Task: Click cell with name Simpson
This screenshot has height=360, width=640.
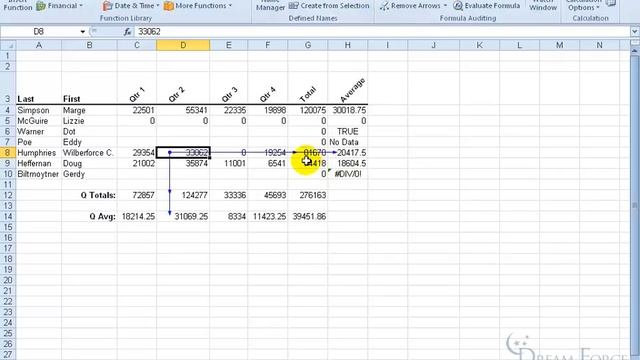Action: coord(39,110)
